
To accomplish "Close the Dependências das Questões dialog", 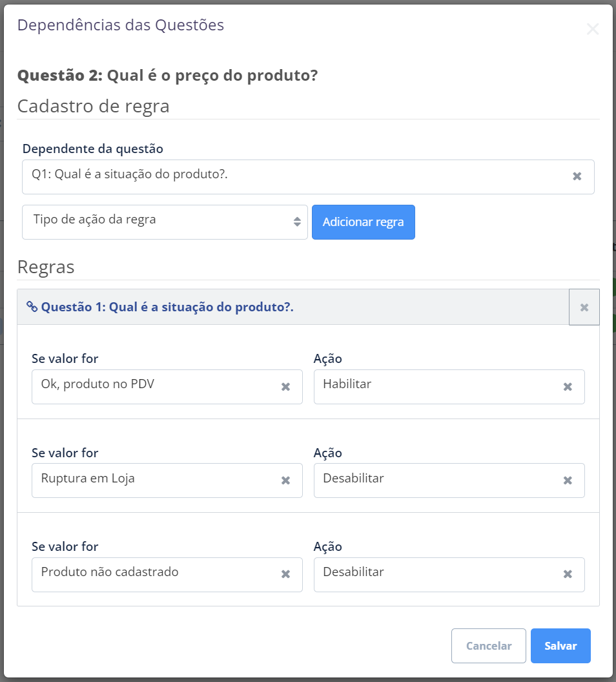I will 592,29.
